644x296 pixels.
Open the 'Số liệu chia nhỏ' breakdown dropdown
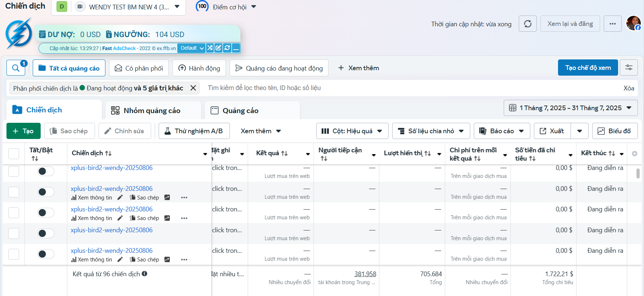pyautogui.click(x=431, y=131)
